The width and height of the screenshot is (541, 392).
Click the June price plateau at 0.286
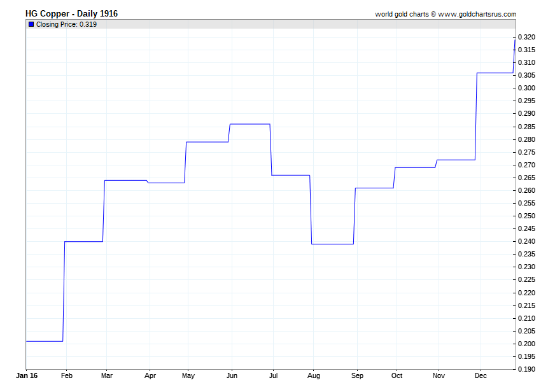coord(249,124)
